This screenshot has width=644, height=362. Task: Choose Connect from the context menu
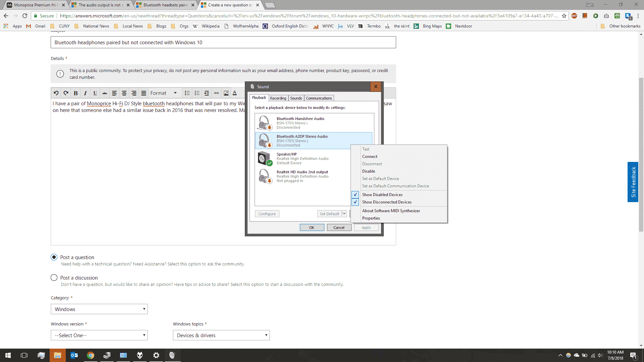pos(399,157)
